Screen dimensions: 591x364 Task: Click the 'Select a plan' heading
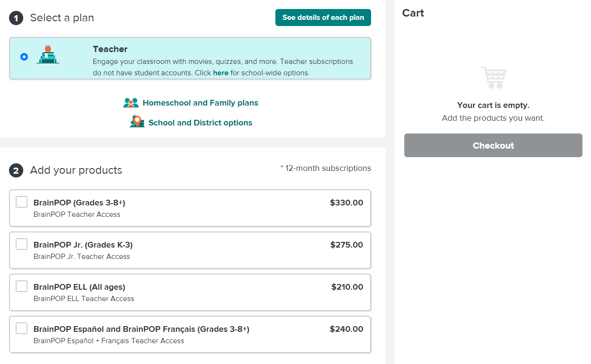pos(62,18)
